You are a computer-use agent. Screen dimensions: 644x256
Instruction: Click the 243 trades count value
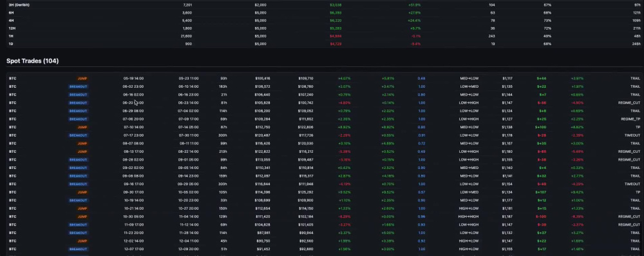click(491, 36)
